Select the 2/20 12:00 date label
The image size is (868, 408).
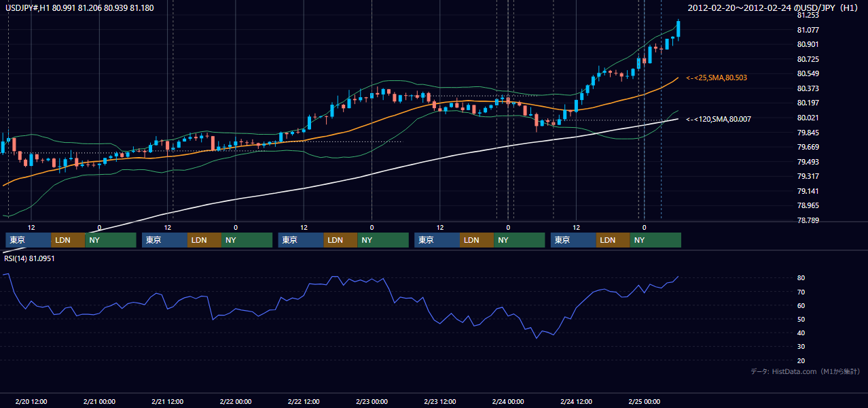point(31,402)
